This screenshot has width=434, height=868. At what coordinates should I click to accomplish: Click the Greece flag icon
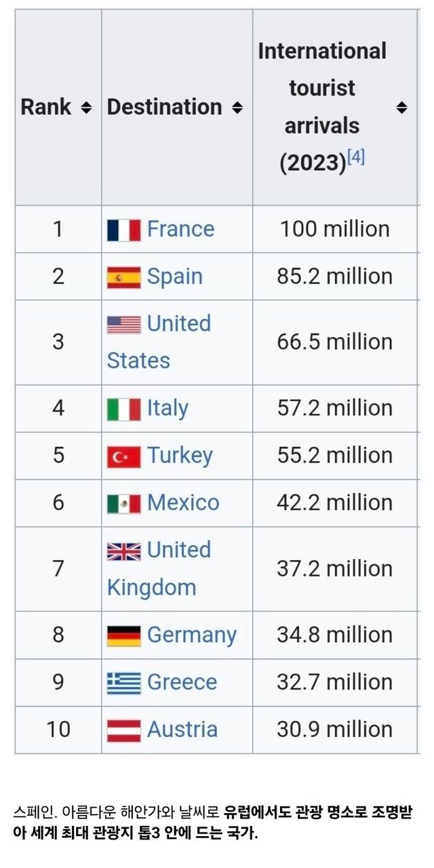pos(123,683)
